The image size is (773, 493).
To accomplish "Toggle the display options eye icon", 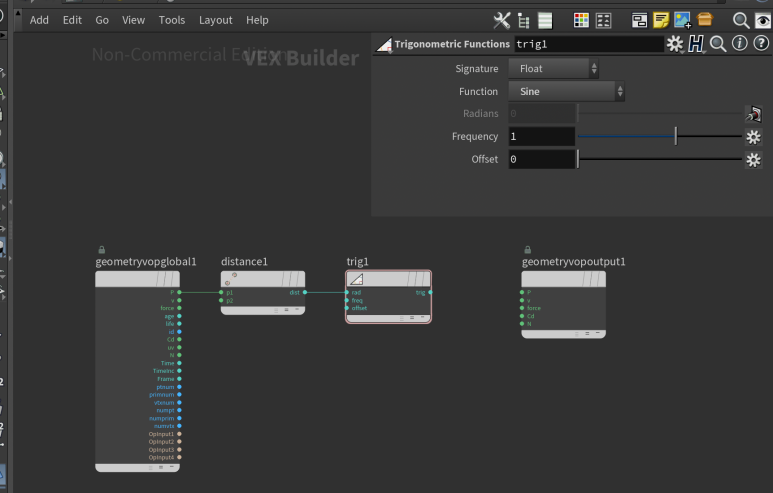I will [x=763, y=20].
